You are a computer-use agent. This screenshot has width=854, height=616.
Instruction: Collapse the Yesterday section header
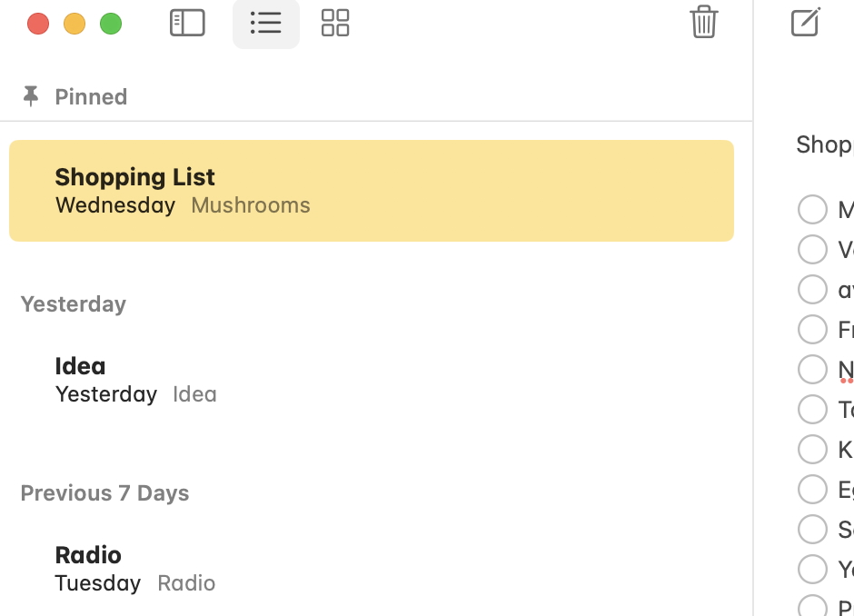click(x=74, y=303)
